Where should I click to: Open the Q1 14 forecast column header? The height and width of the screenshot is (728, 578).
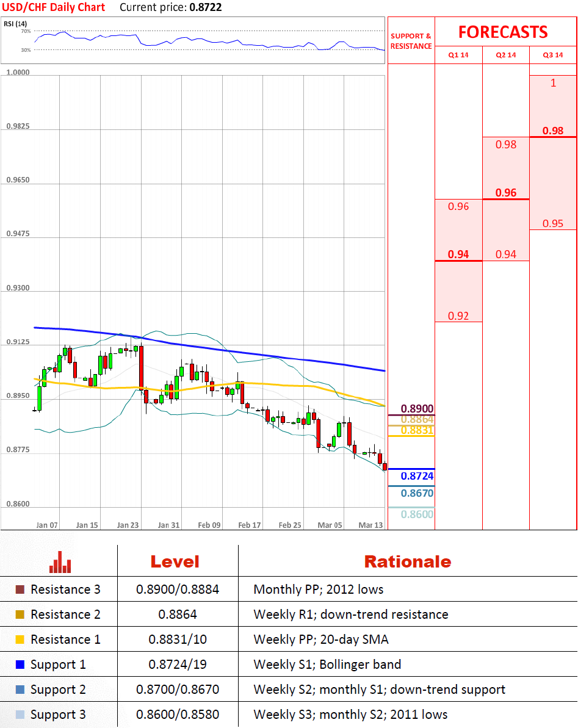(458, 55)
